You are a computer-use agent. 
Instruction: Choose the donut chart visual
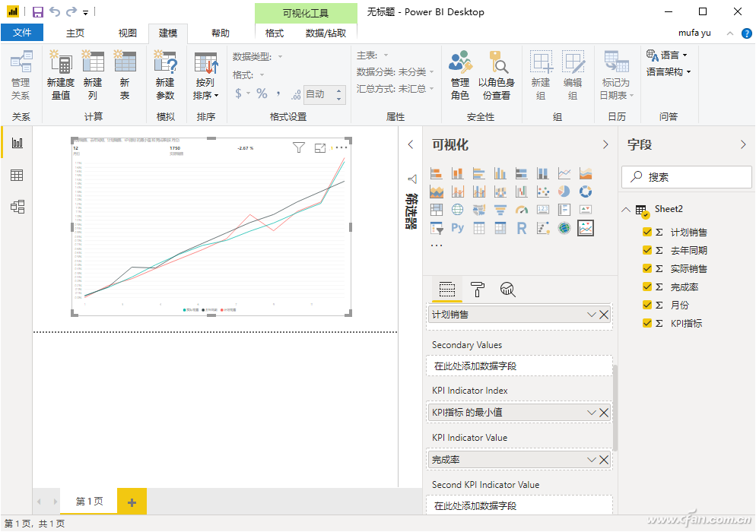click(586, 192)
